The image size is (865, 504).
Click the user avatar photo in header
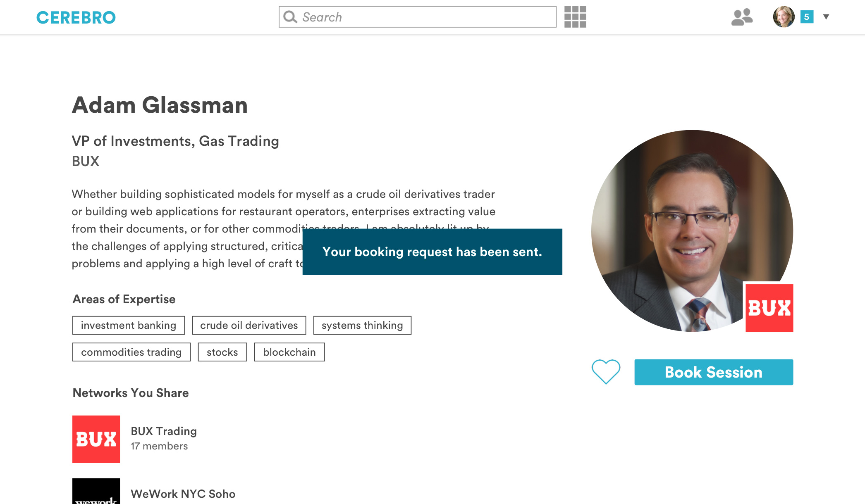point(784,17)
